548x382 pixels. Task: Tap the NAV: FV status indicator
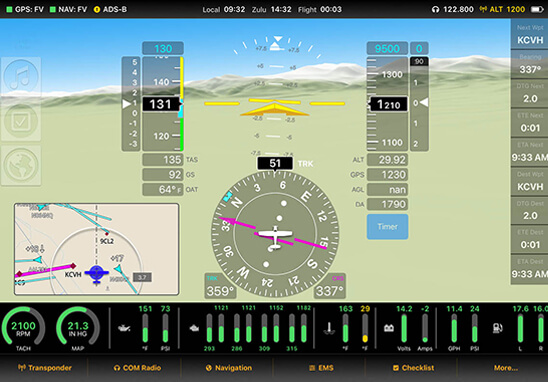(x=68, y=9)
